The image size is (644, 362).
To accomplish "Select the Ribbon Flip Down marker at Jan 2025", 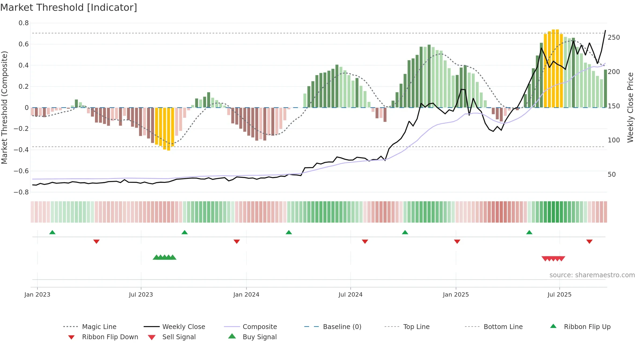I will (x=457, y=242).
